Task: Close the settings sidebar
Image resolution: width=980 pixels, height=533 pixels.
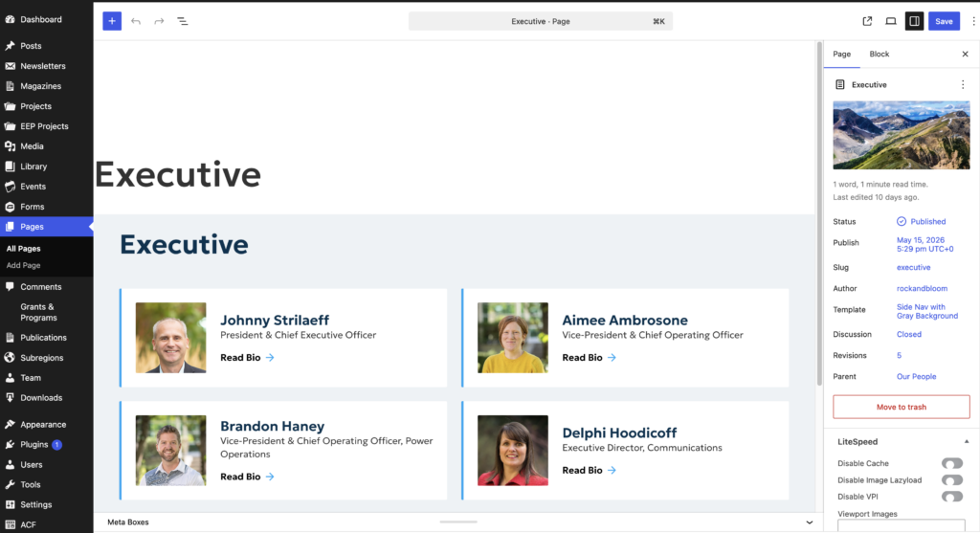Action: click(x=965, y=54)
